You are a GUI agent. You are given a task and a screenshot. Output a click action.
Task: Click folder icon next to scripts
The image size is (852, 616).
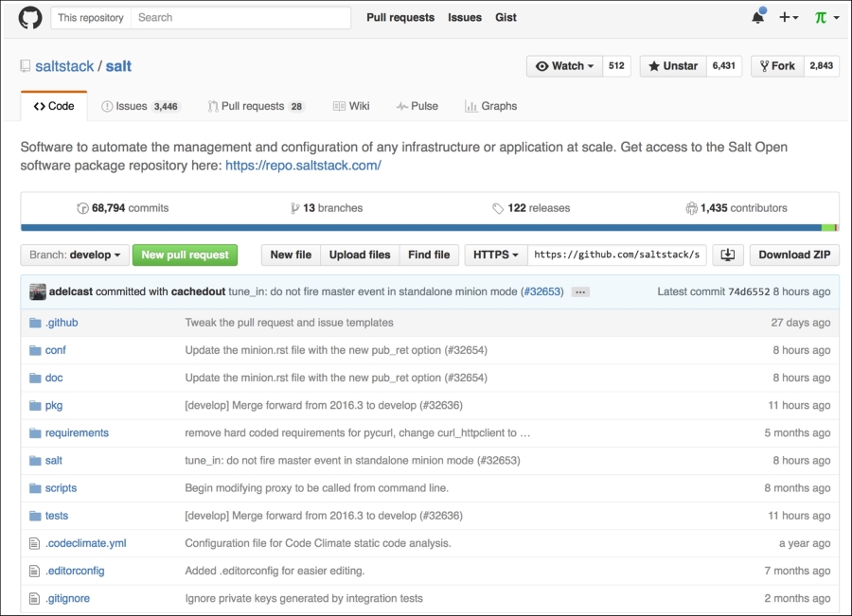35,488
